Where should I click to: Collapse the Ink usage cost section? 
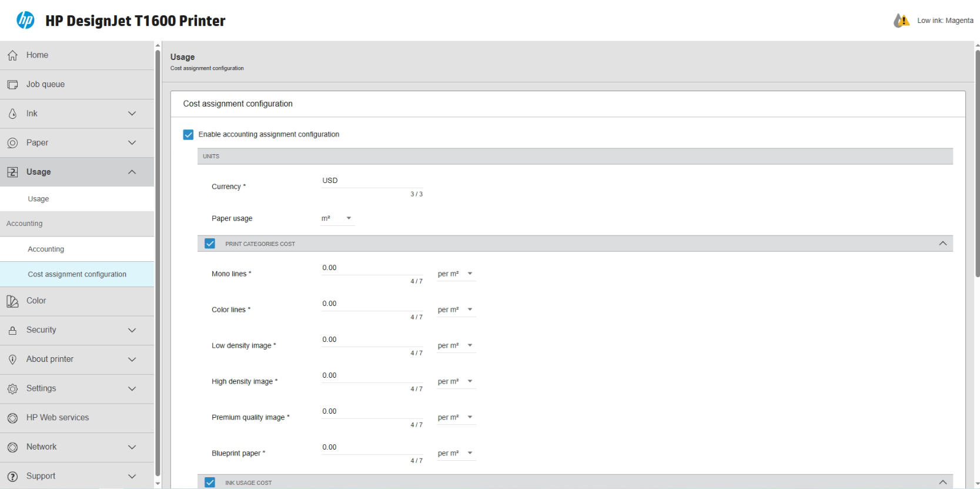[943, 483]
